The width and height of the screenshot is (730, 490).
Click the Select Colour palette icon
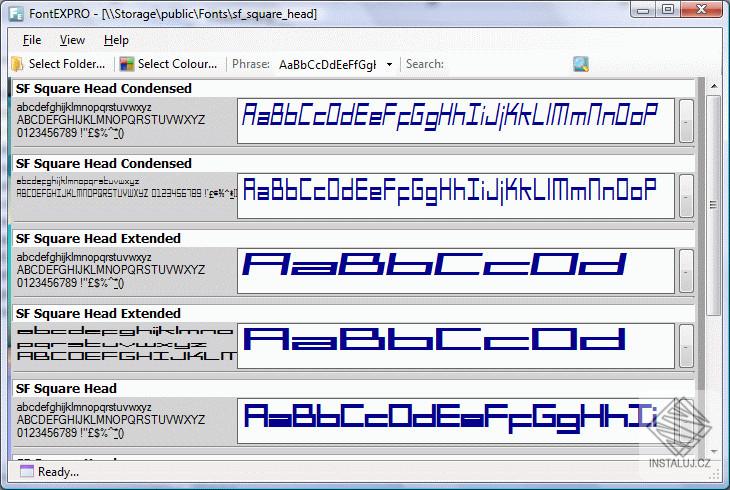tap(127, 64)
